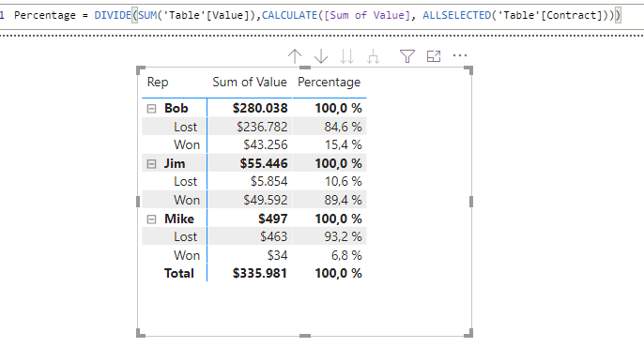Select Won row under Mike
This screenshot has height=348, width=644.
pos(187,255)
